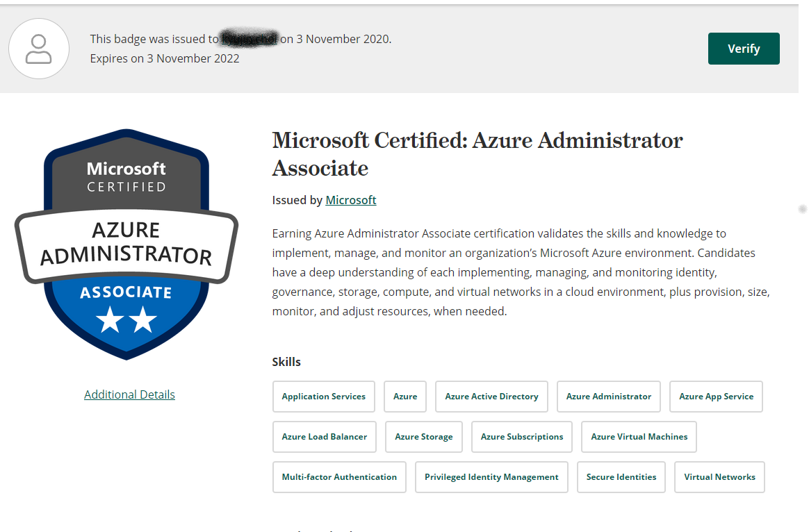The width and height of the screenshot is (809, 532).
Task: Open the Additional Details link
Action: tap(129, 394)
